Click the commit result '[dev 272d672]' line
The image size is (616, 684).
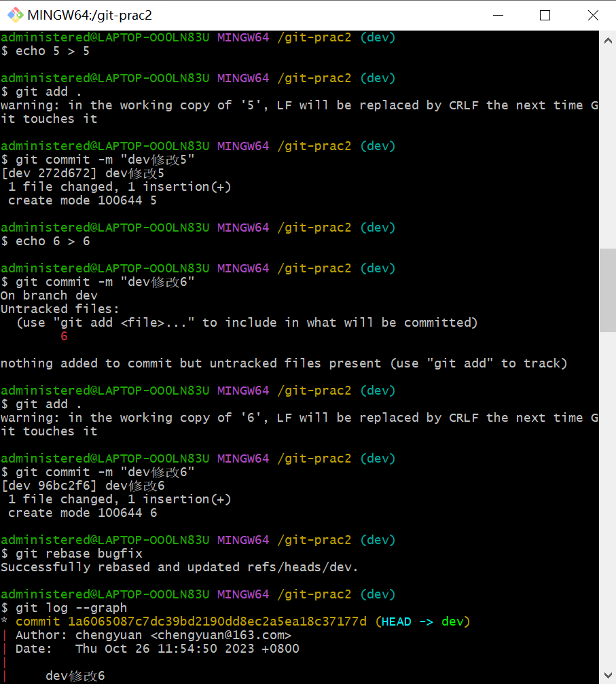(83, 173)
